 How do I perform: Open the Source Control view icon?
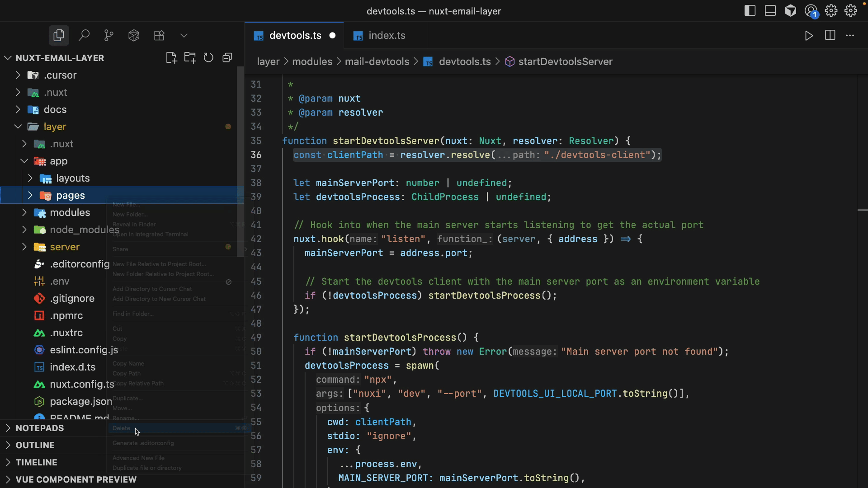click(x=109, y=35)
